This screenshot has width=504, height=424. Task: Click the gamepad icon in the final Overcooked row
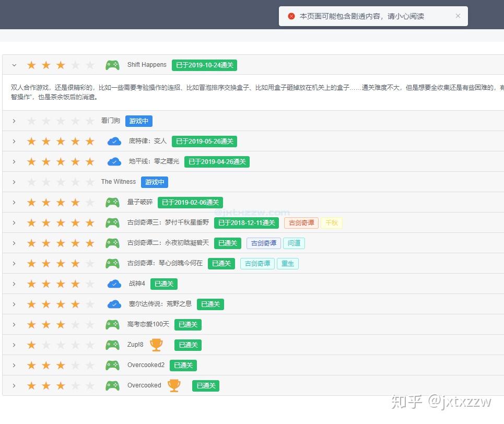(112, 385)
